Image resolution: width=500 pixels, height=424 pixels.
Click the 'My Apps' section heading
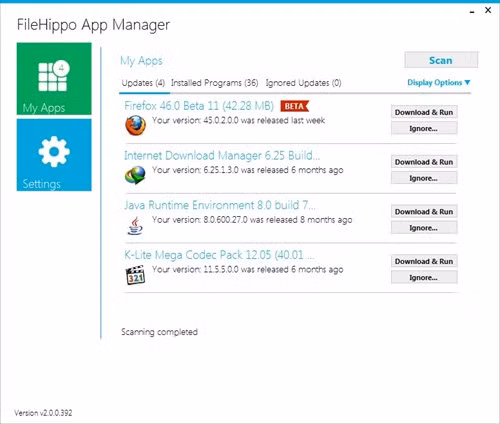click(x=141, y=61)
